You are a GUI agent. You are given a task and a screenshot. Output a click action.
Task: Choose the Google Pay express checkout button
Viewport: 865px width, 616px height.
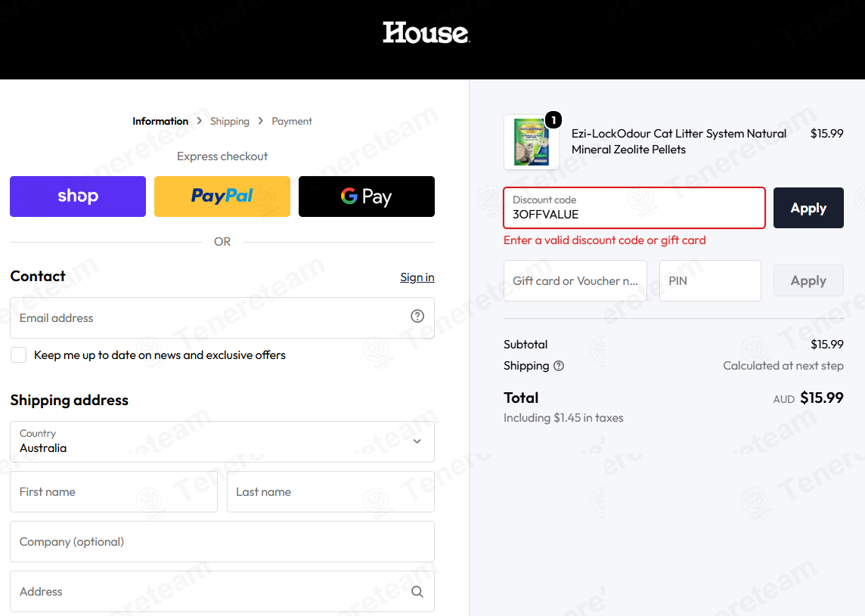tap(366, 197)
